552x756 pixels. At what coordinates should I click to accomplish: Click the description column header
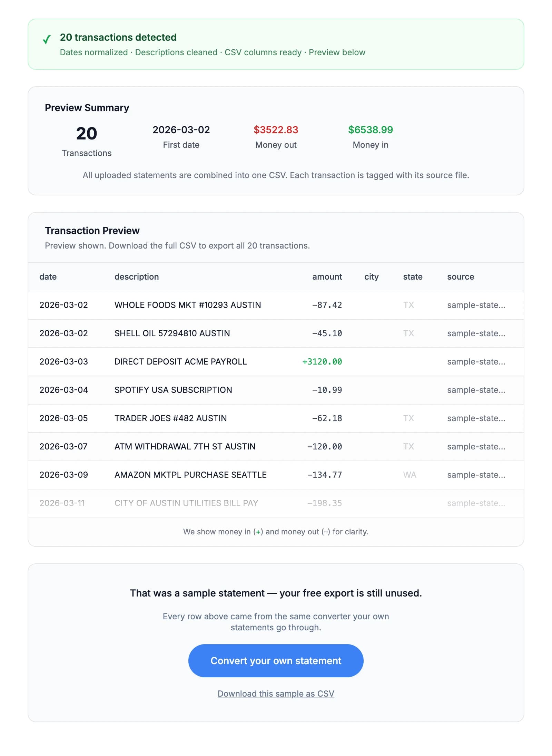(137, 277)
